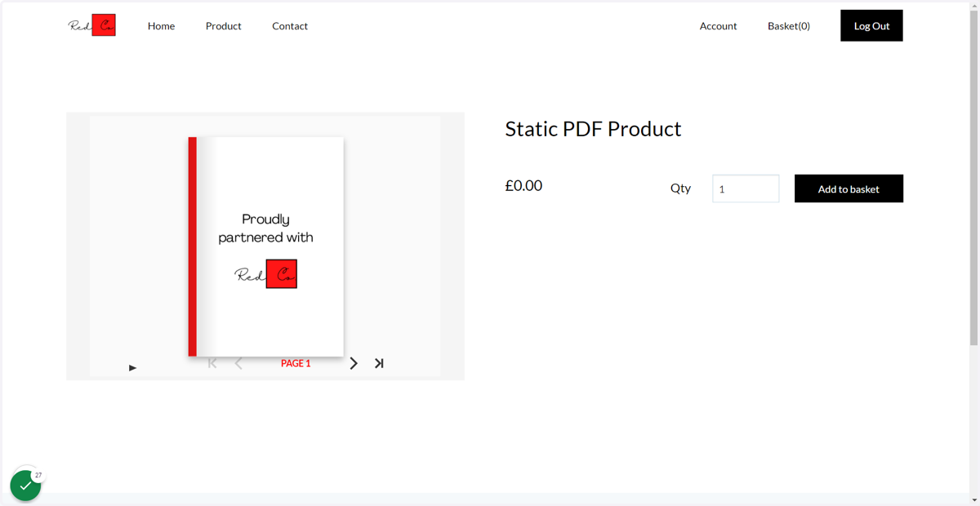Click the Static PDF Product title
This screenshot has width=980, height=506.
point(593,129)
